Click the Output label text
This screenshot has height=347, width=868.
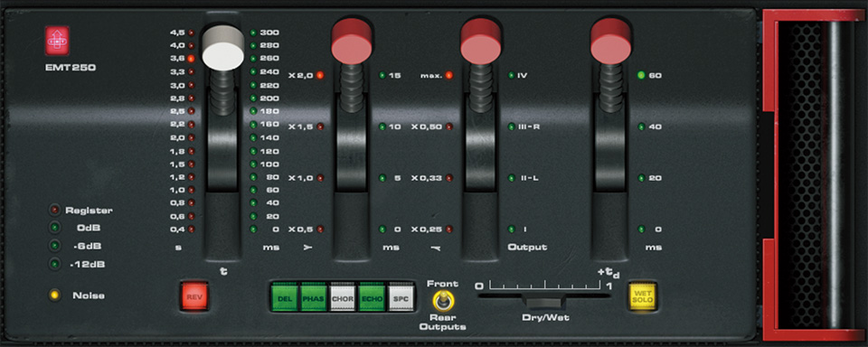[x=527, y=248]
